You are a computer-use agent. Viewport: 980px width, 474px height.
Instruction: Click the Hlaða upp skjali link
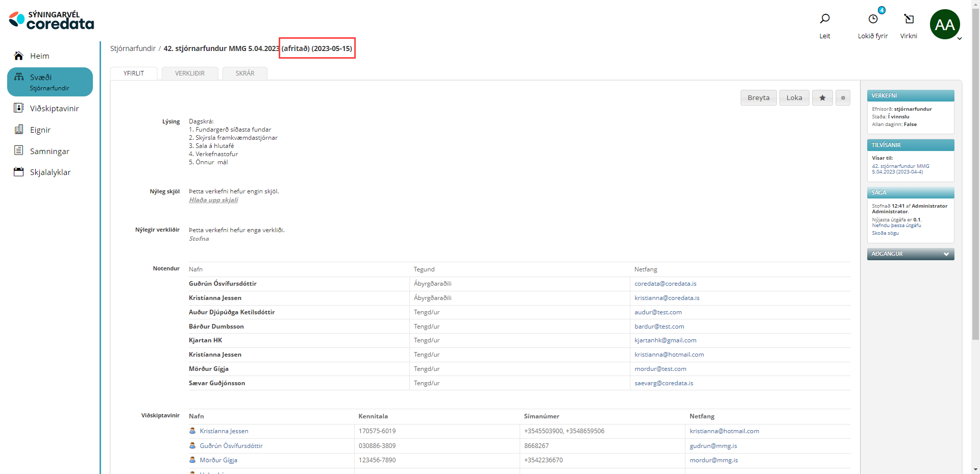tap(213, 200)
